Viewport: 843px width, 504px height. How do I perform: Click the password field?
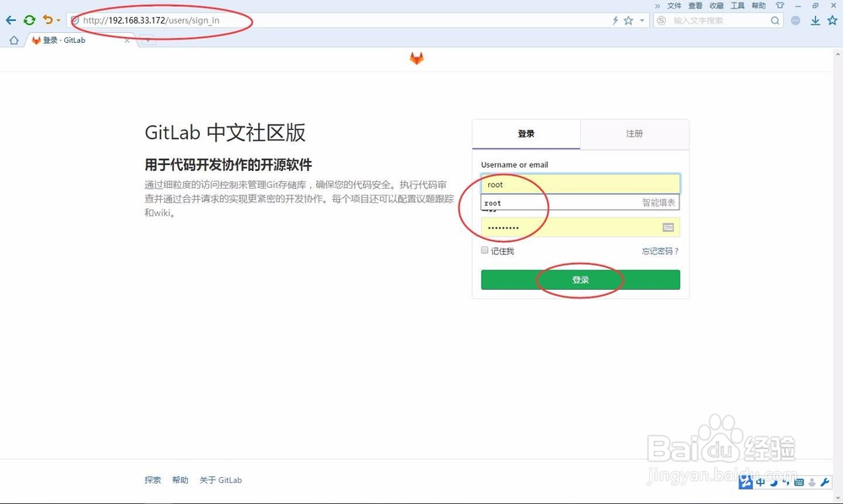tap(581, 228)
